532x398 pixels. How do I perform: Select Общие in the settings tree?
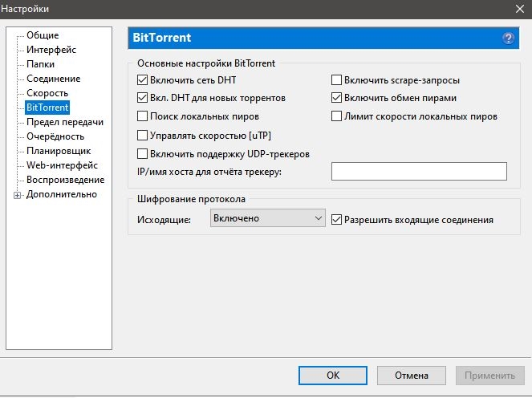click(x=42, y=35)
